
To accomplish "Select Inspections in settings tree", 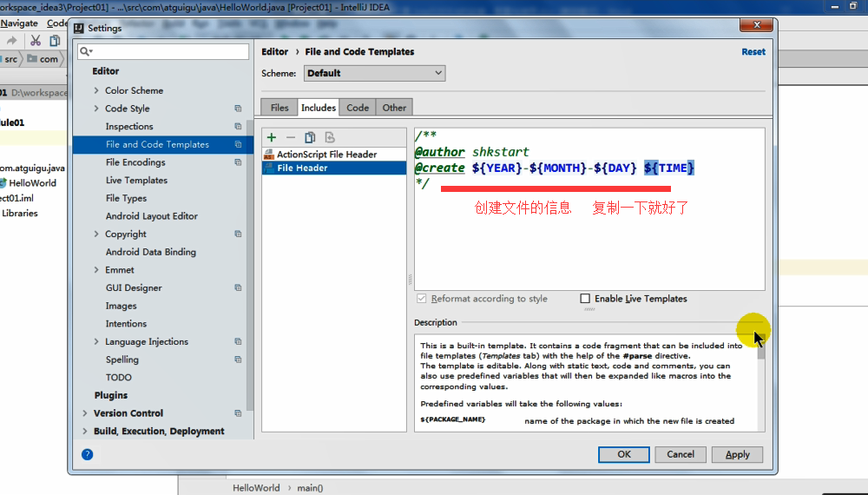I will point(129,126).
